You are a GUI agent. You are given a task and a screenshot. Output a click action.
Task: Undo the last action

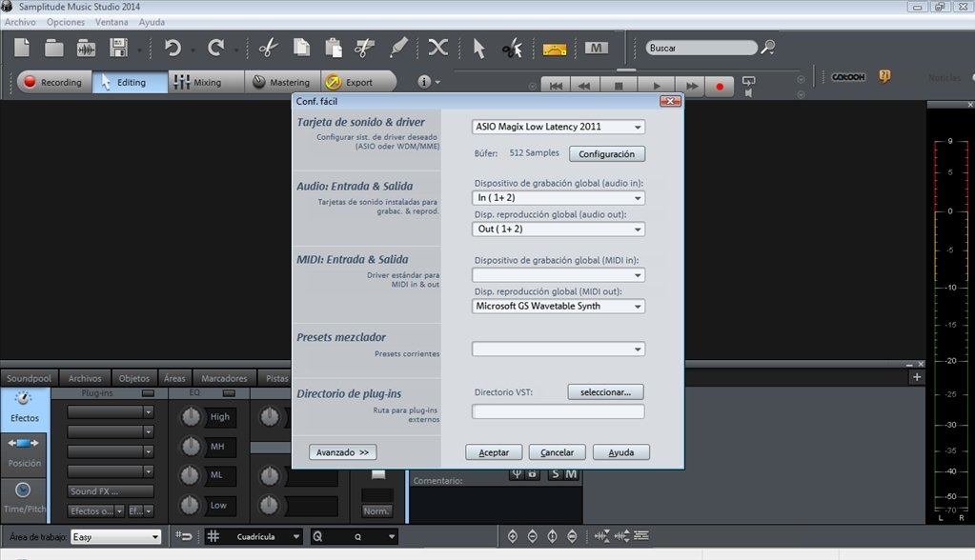[x=173, y=48]
